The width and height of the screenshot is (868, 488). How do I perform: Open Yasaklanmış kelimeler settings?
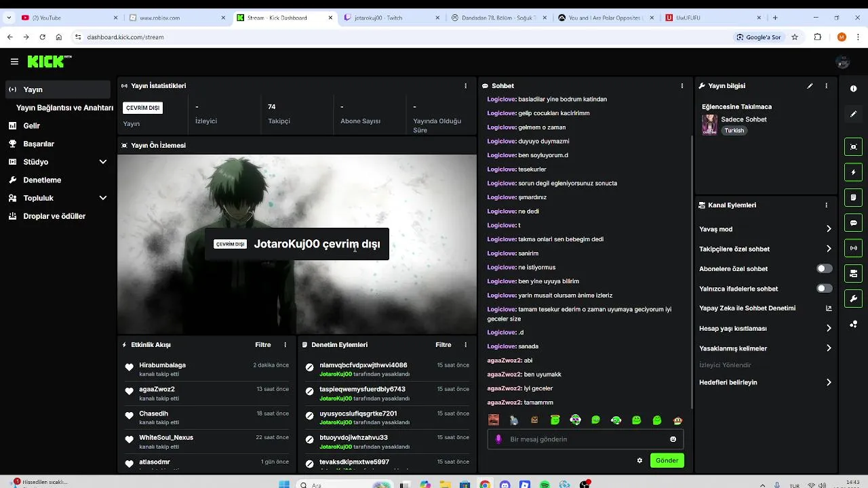coord(766,348)
